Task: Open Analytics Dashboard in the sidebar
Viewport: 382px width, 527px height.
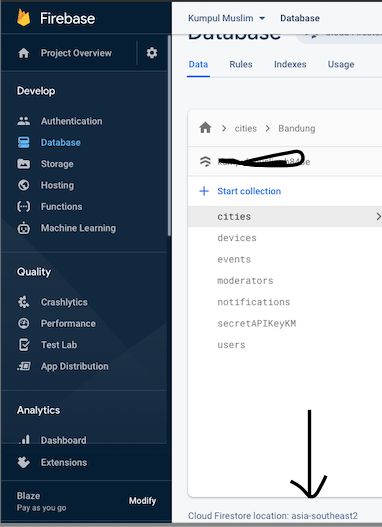Action: tap(63, 440)
